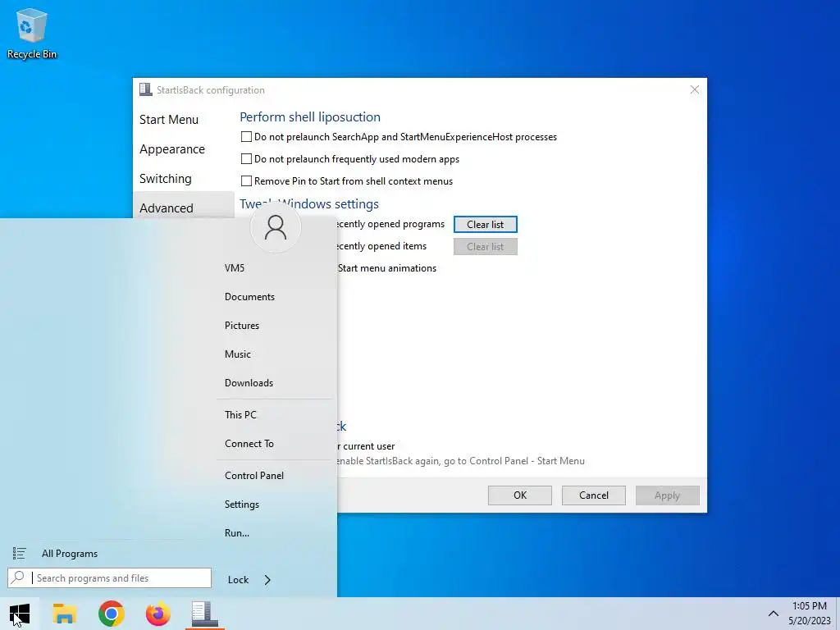Screen dimensions: 840x630
Task: Focus the Search programs and files box
Action: click(109, 577)
